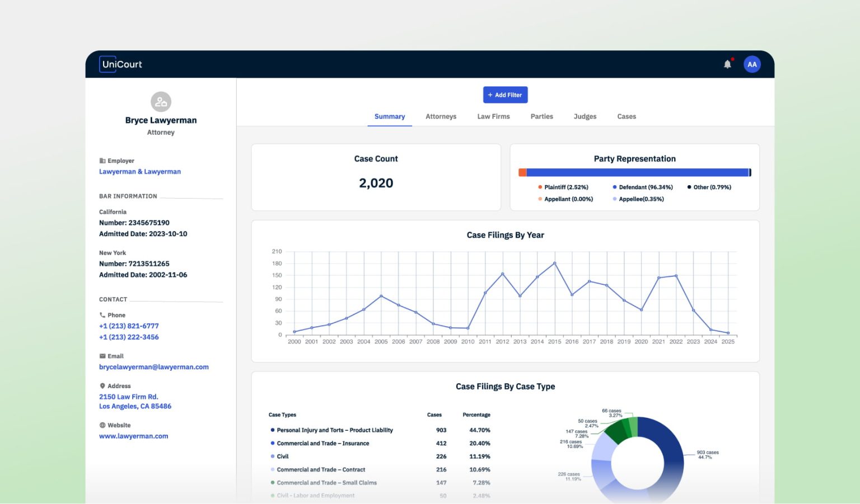
Task: Click the Party Representation bar
Action: [635, 172]
